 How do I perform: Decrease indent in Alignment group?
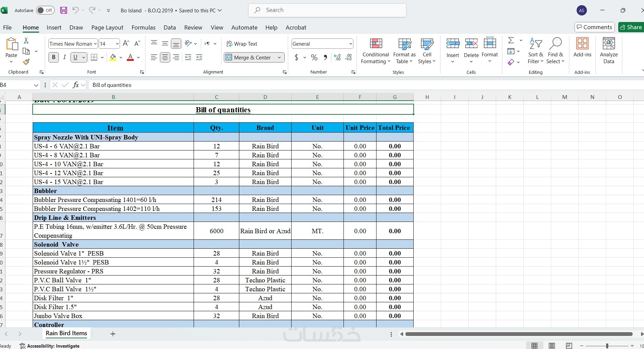pyautogui.click(x=188, y=57)
